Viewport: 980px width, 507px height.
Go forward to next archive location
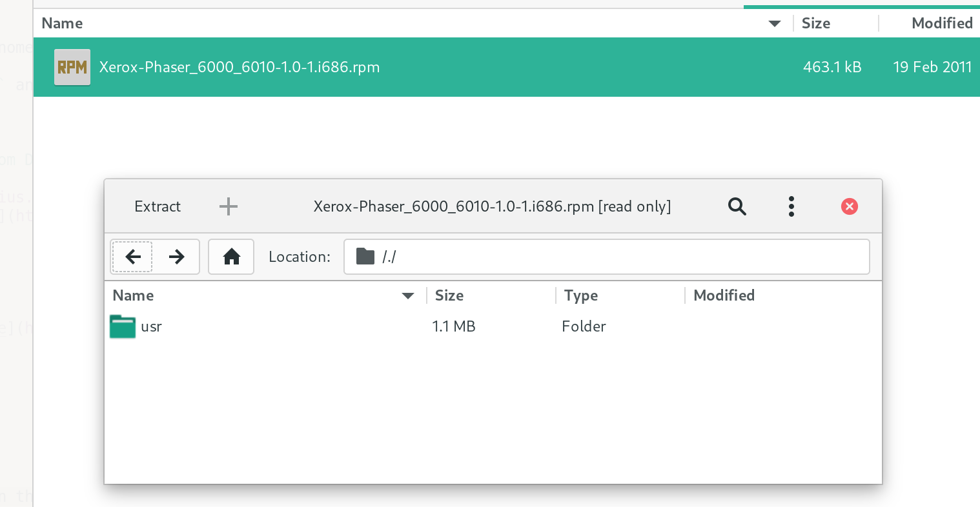click(176, 257)
